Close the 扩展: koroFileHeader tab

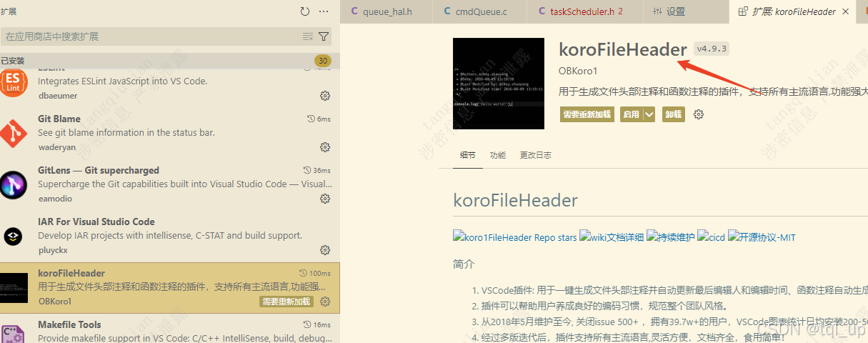(x=845, y=11)
